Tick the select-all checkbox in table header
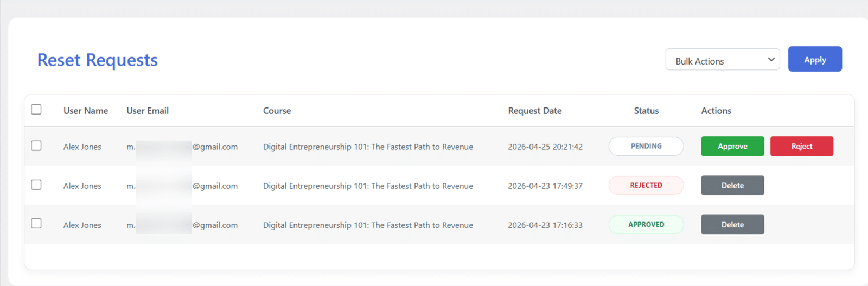The width and height of the screenshot is (868, 286). point(36,109)
